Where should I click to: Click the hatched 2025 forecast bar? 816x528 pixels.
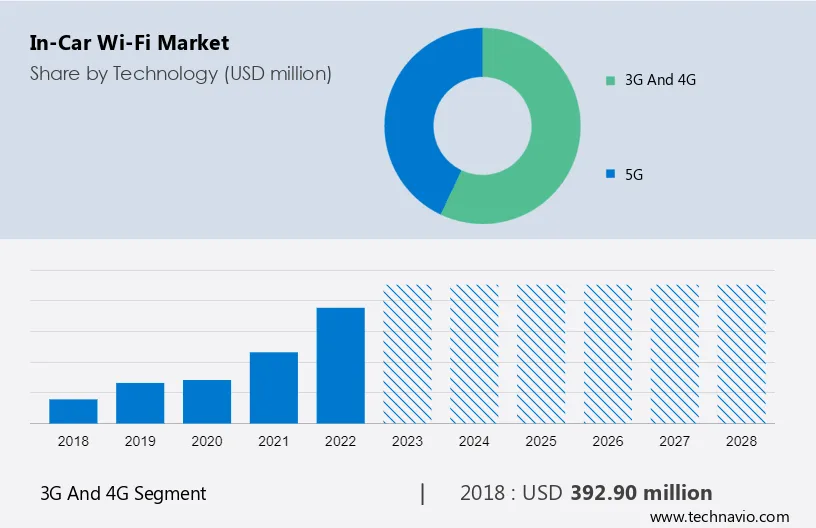(x=541, y=354)
